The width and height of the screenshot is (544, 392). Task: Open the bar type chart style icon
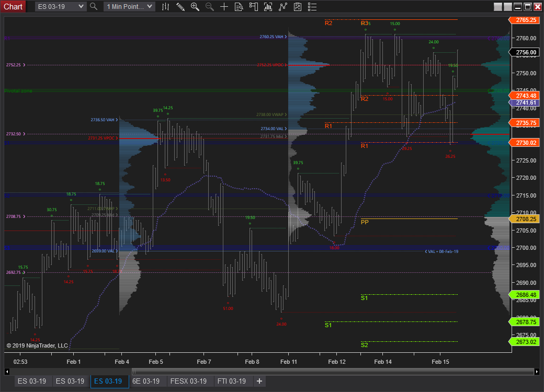pyautogui.click(x=165, y=7)
